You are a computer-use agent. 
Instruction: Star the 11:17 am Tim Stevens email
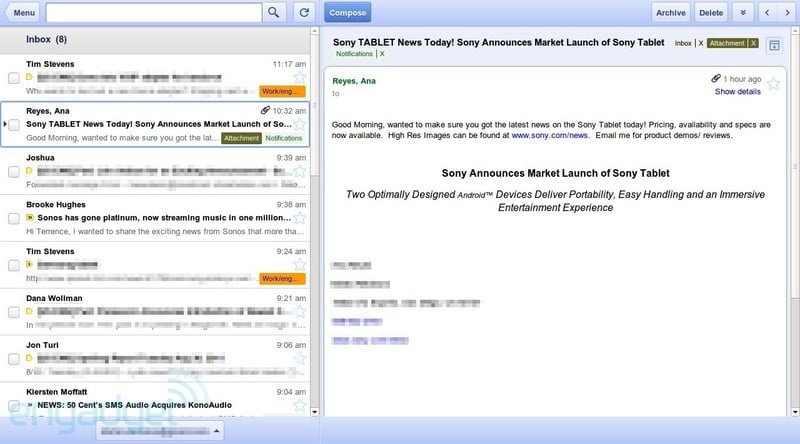[298, 77]
